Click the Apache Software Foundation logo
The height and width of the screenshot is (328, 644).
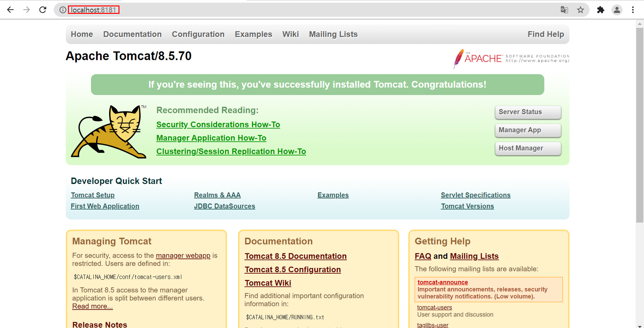click(511, 59)
